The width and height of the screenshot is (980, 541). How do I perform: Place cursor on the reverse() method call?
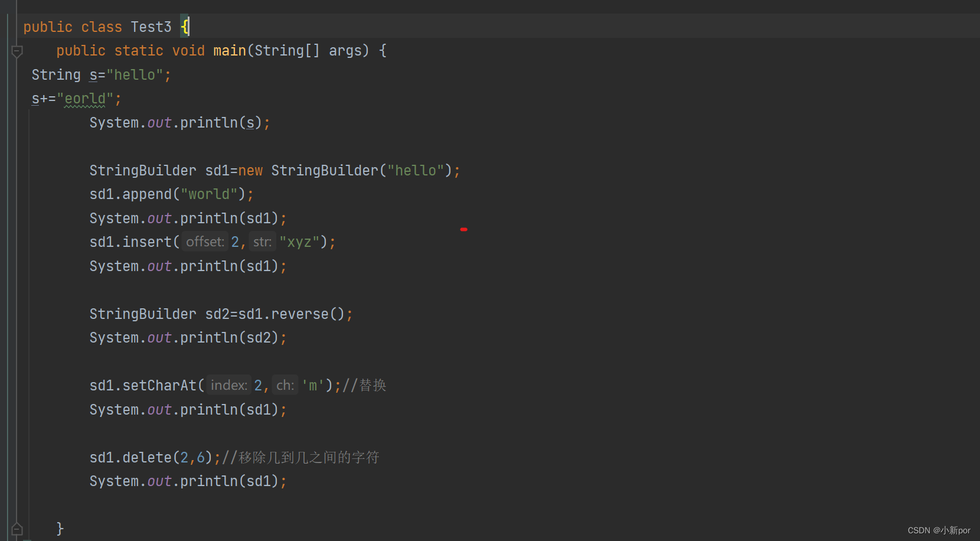pyautogui.click(x=301, y=314)
